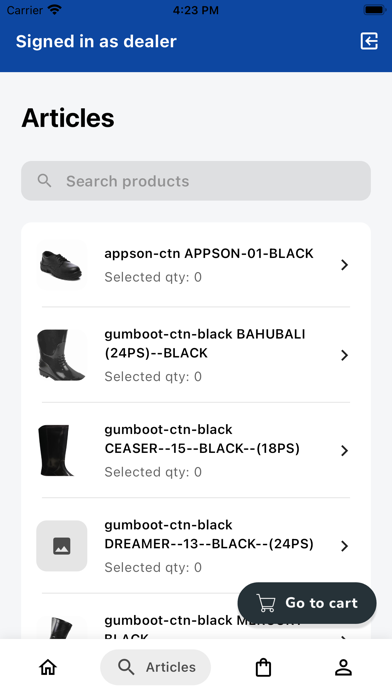Open the Home tab icon
Viewport: 392px width, 696px height.
tap(48, 667)
